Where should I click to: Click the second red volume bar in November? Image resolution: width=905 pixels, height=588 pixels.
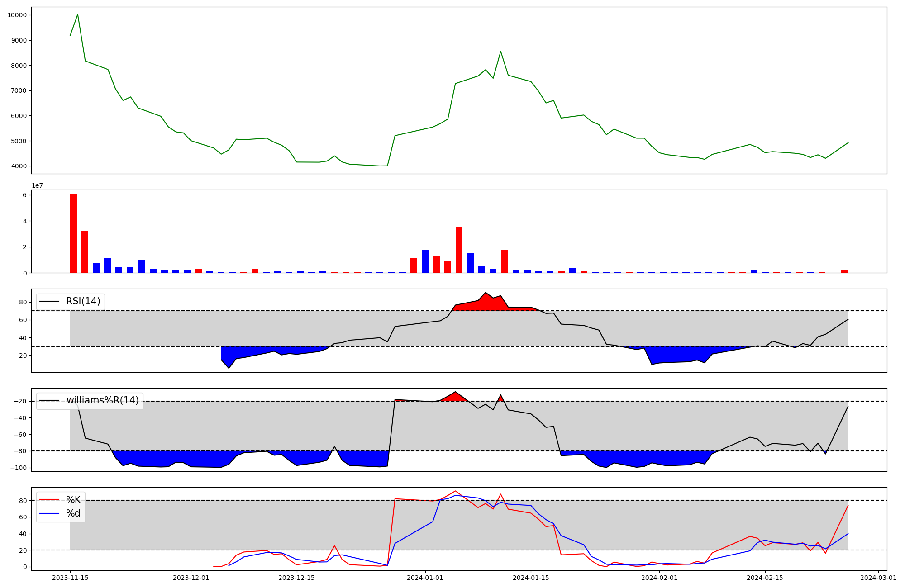click(85, 251)
